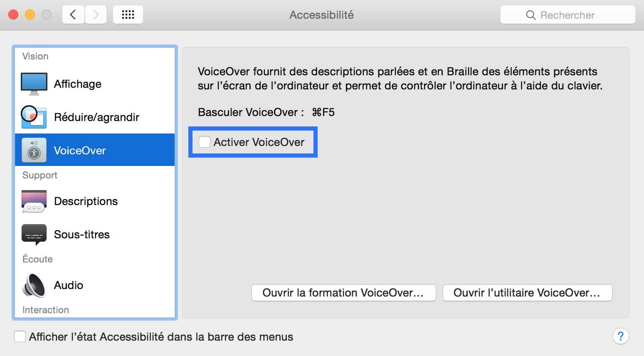Show all preferences grid icon
The width and height of the screenshot is (644, 356).
(128, 15)
